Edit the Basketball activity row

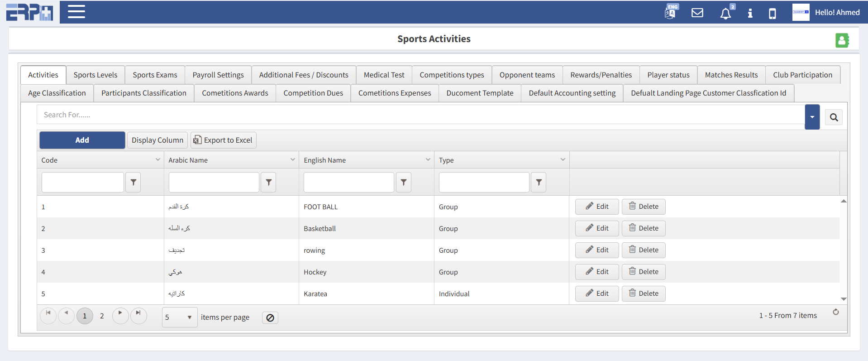(x=596, y=228)
